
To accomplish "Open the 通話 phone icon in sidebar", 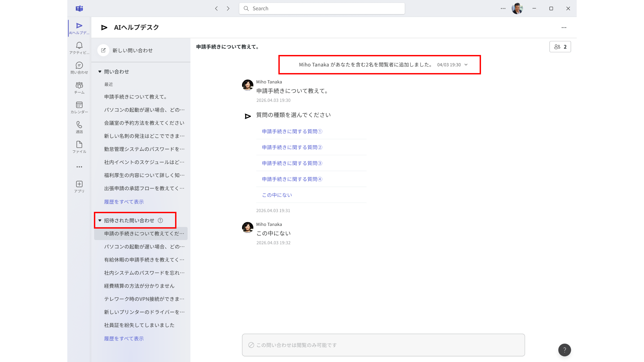I will (79, 127).
